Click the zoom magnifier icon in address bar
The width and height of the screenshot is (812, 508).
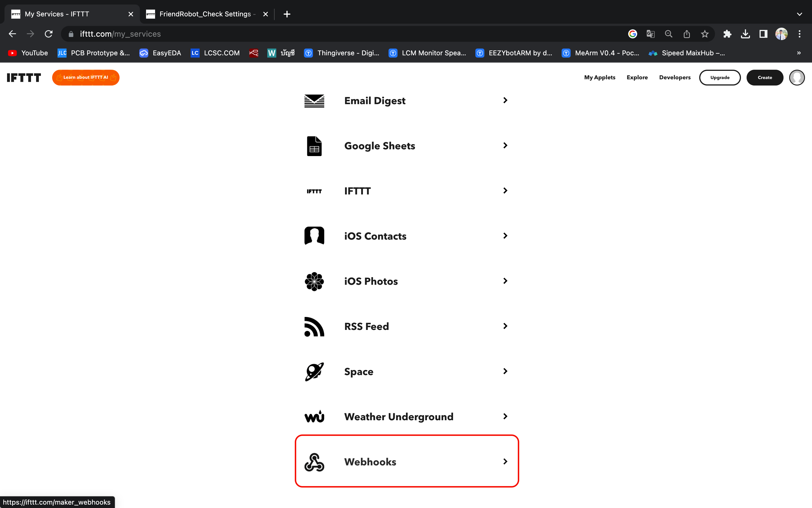tap(669, 34)
